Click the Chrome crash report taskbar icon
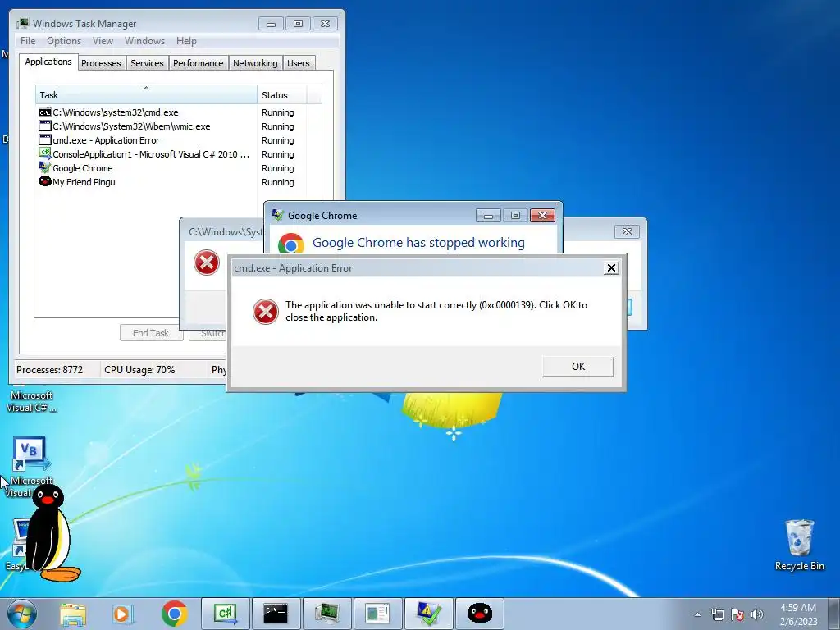840x630 pixels. coord(428,614)
